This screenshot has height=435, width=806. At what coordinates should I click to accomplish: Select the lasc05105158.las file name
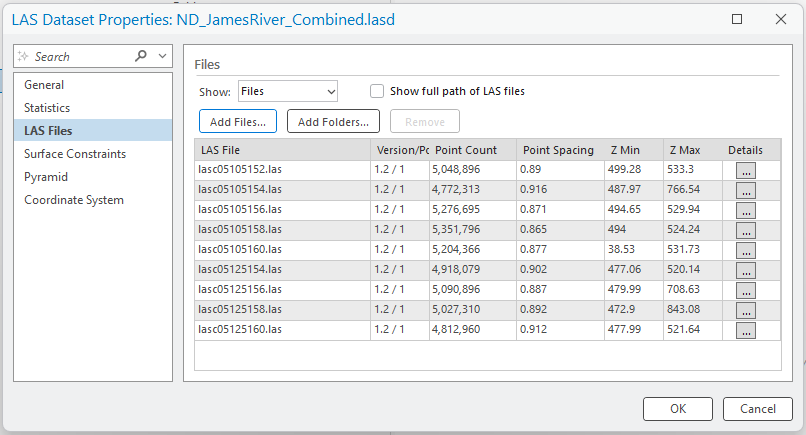point(240,229)
